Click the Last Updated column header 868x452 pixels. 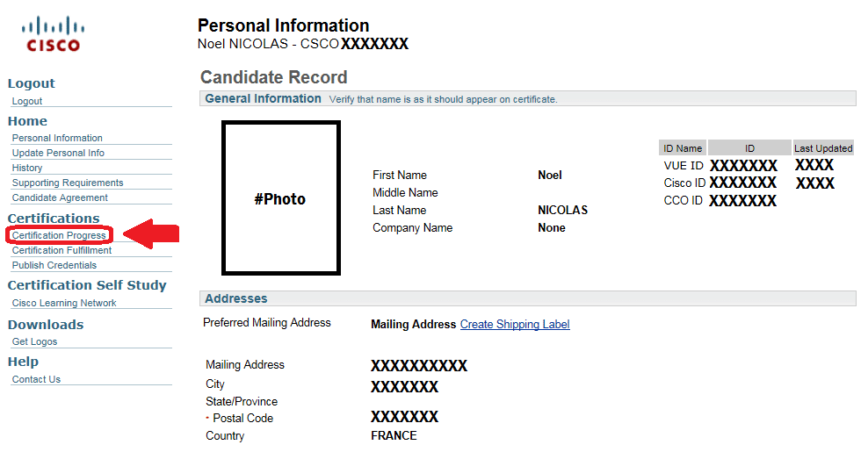point(823,147)
